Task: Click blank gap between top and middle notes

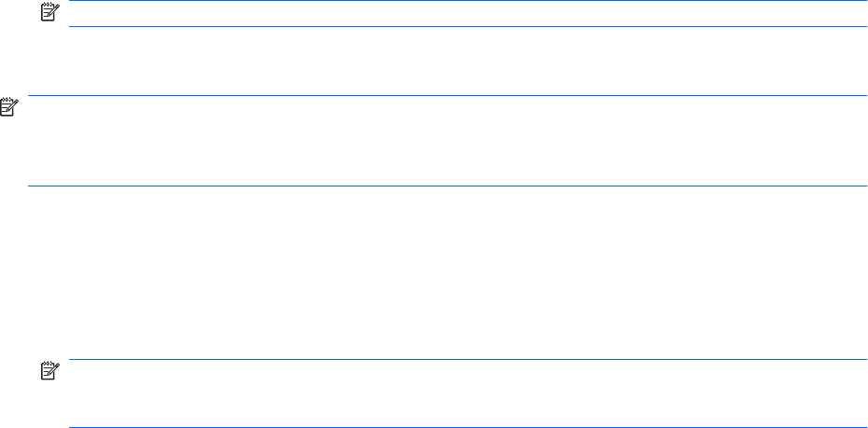Action: point(448,61)
